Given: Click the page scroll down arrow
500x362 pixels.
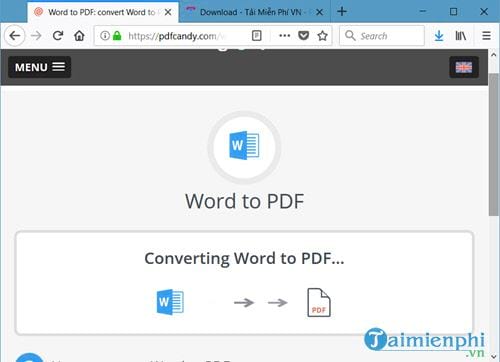Looking at the screenshot, I should click(x=494, y=357).
